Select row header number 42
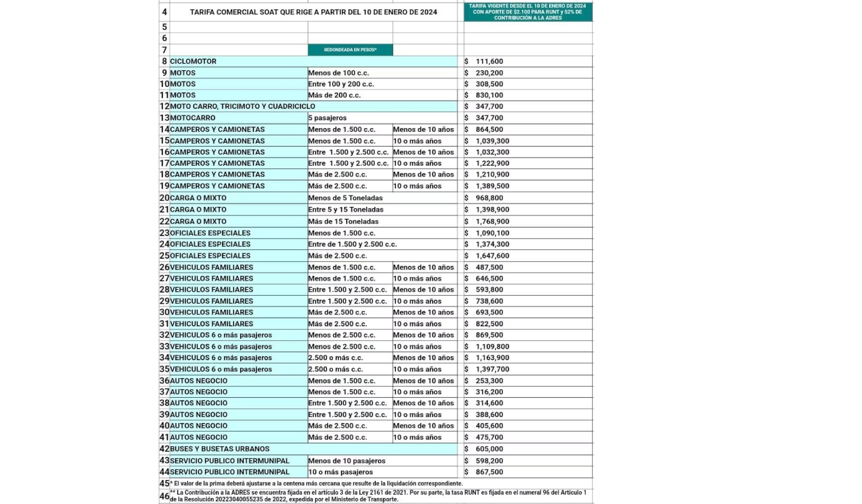The height and width of the screenshot is (504, 862). point(164,449)
